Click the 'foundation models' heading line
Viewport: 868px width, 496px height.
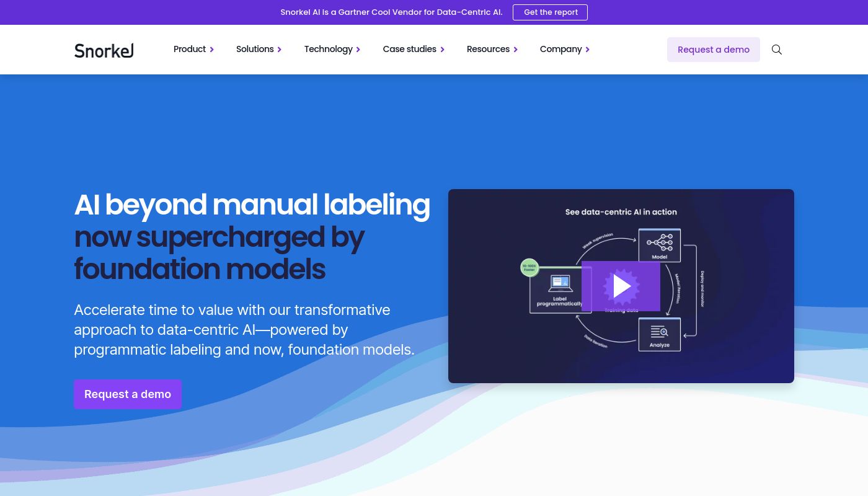click(x=200, y=269)
